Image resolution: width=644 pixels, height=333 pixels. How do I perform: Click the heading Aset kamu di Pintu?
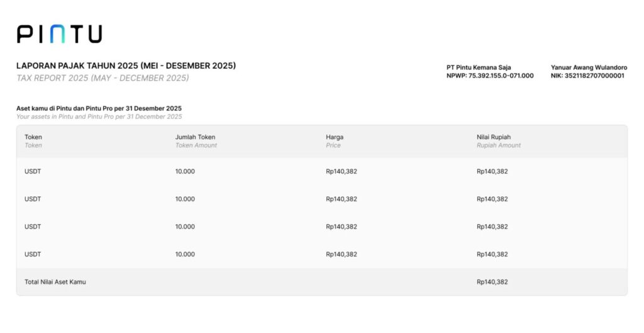(99, 108)
